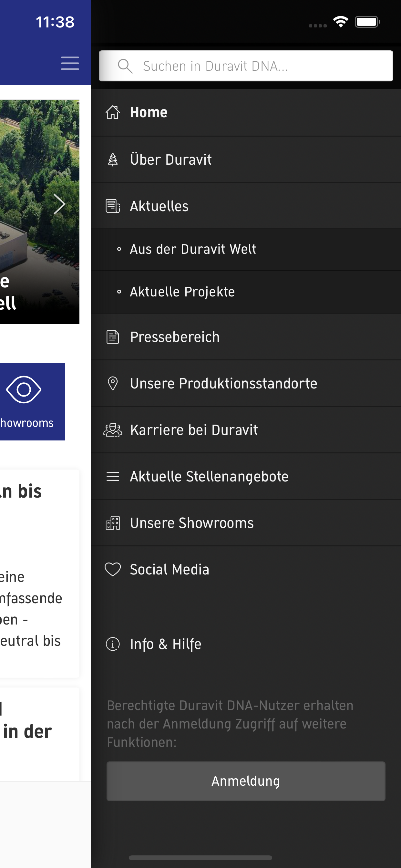Click the battery status icon
This screenshot has width=401, height=868.
(x=367, y=22)
